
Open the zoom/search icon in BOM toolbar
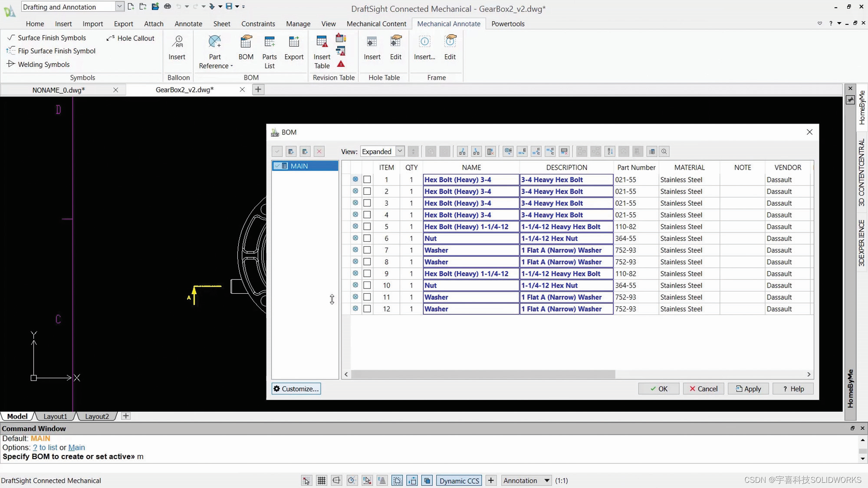[x=664, y=151]
